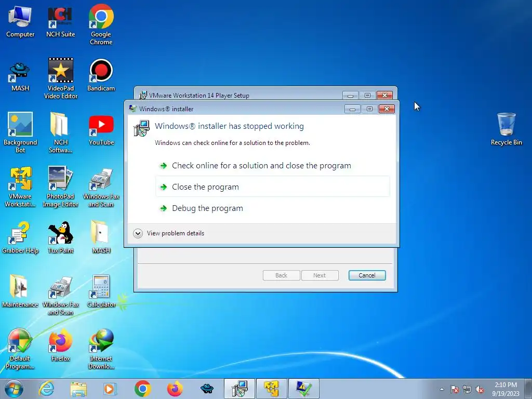Choose Debug the program
This screenshot has height=399, width=532.
tap(272, 208)
